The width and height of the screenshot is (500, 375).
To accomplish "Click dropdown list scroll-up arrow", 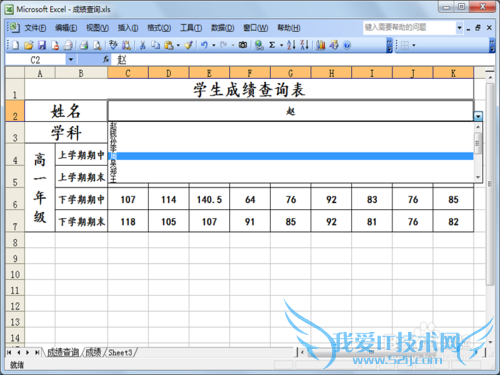I will [x=478, y=127].
